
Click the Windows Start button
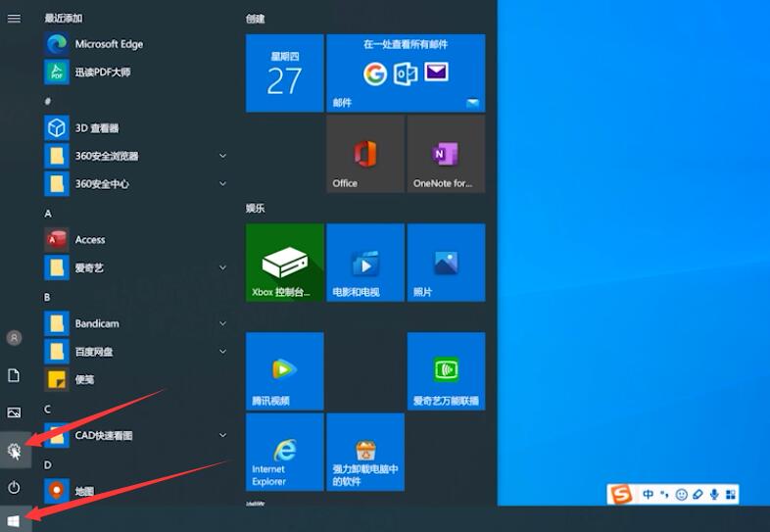click(x=15, y=520)
